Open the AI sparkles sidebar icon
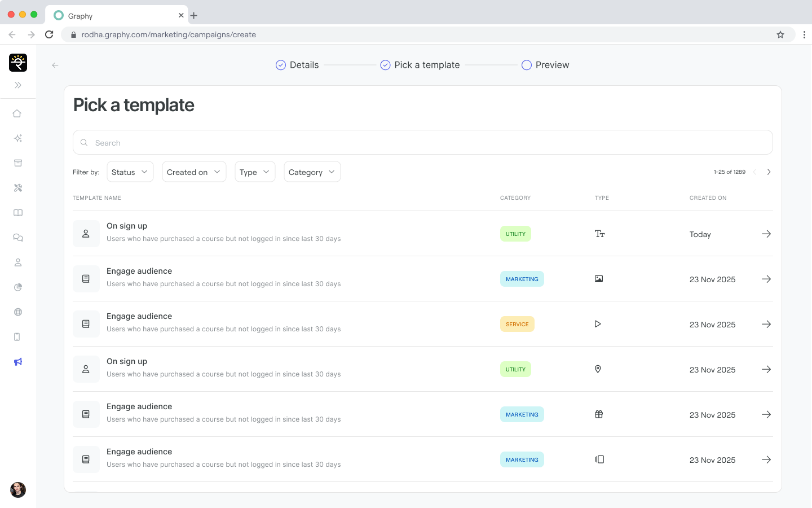This screenshot has height=508, width=812. click(17, 138)
